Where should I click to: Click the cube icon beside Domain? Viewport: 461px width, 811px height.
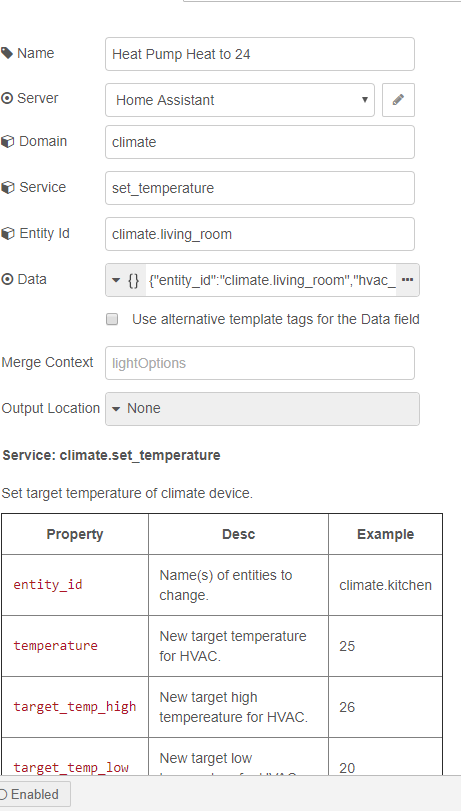[7, 142]
